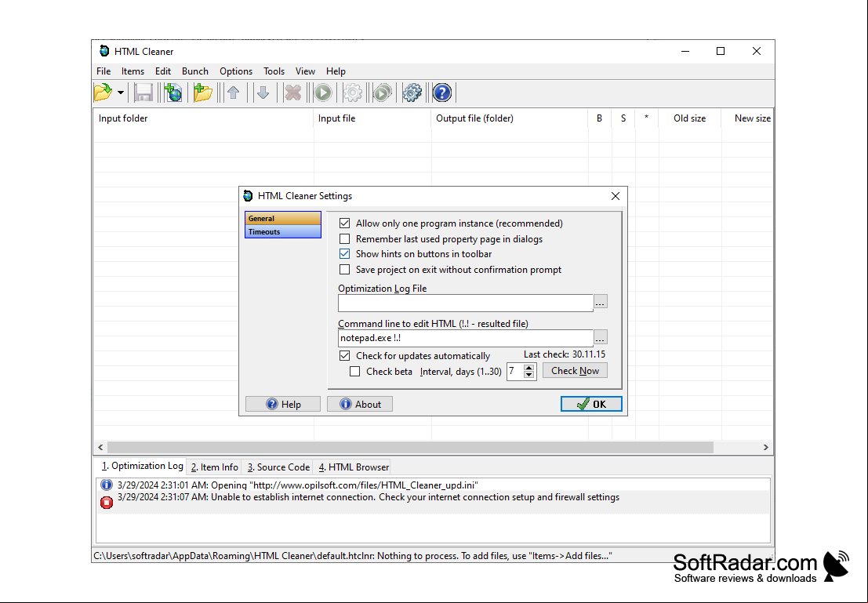Click the grayed single gear icon
Viewport: 868px width, 603px height.
[x=353, y=93]
